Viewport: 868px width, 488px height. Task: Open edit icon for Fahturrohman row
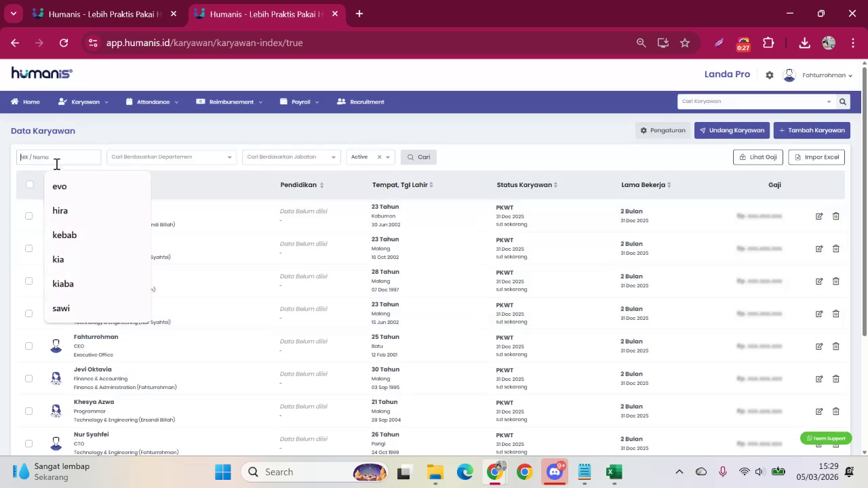pos(819,346)
